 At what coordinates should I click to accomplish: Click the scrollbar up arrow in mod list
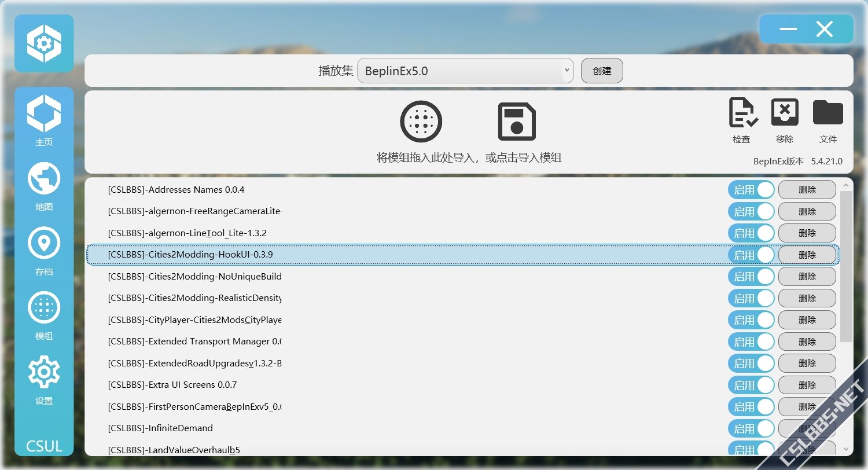[x=846, y=186]
